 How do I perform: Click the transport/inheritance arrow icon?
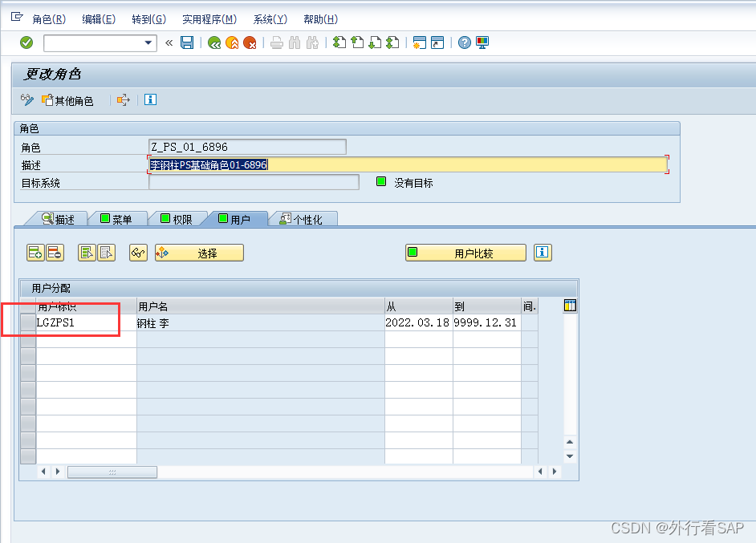[x=124, y=99]
